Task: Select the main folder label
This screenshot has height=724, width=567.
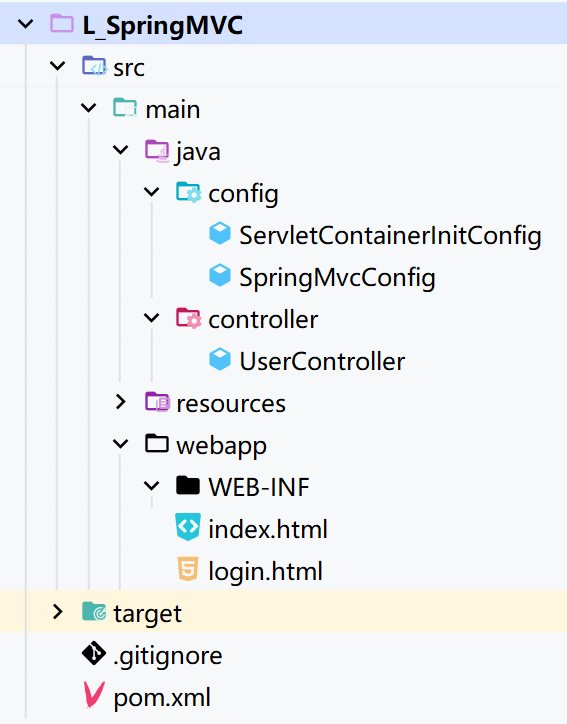Action: [x=173, y=110]
